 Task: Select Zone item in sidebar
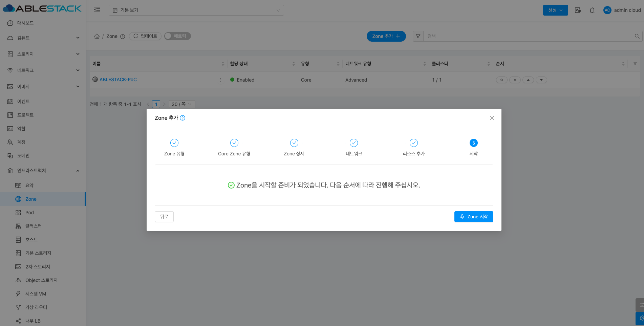coord(43,199)
